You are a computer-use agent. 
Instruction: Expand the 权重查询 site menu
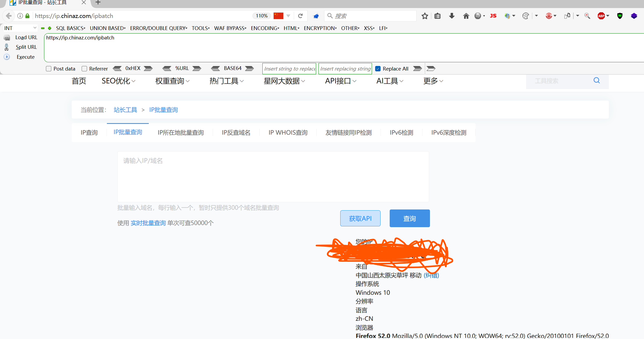172,81
